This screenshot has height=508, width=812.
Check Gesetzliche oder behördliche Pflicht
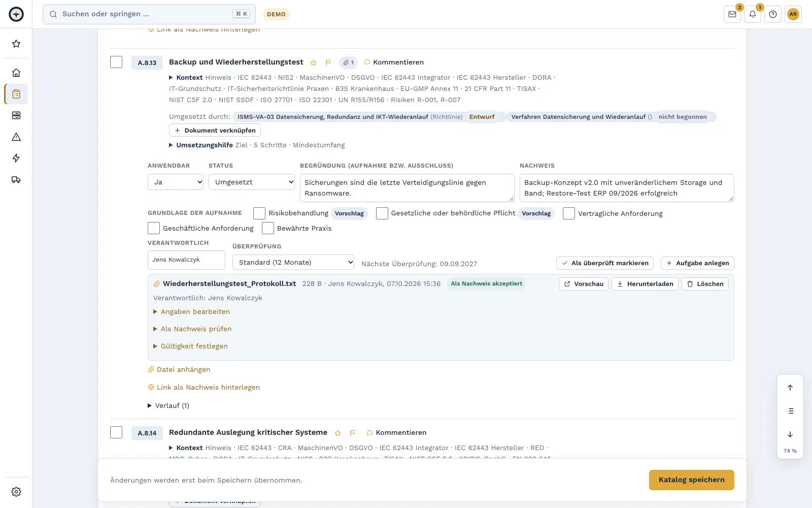[x=382, y=213]
